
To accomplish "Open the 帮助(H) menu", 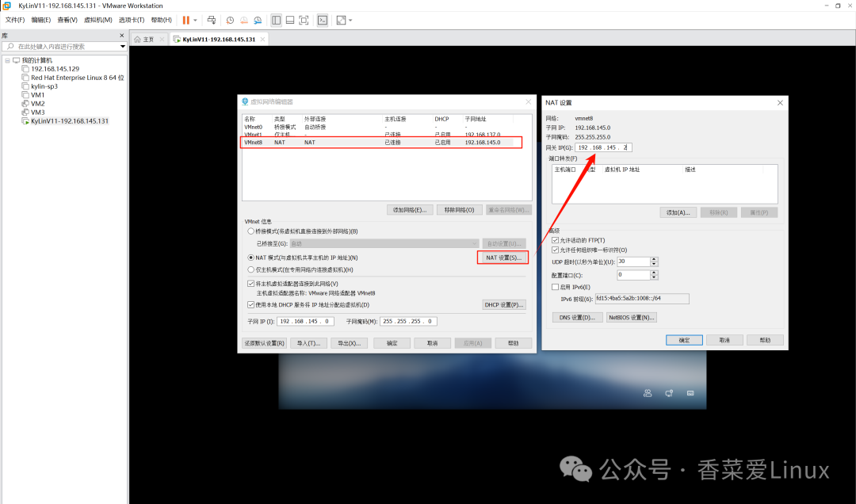I will click(x=161, y=20).
